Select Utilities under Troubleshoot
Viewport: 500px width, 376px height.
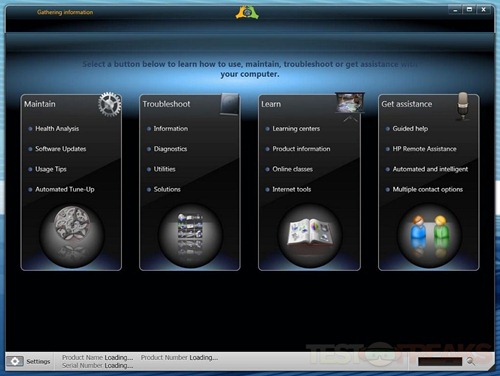164,169
